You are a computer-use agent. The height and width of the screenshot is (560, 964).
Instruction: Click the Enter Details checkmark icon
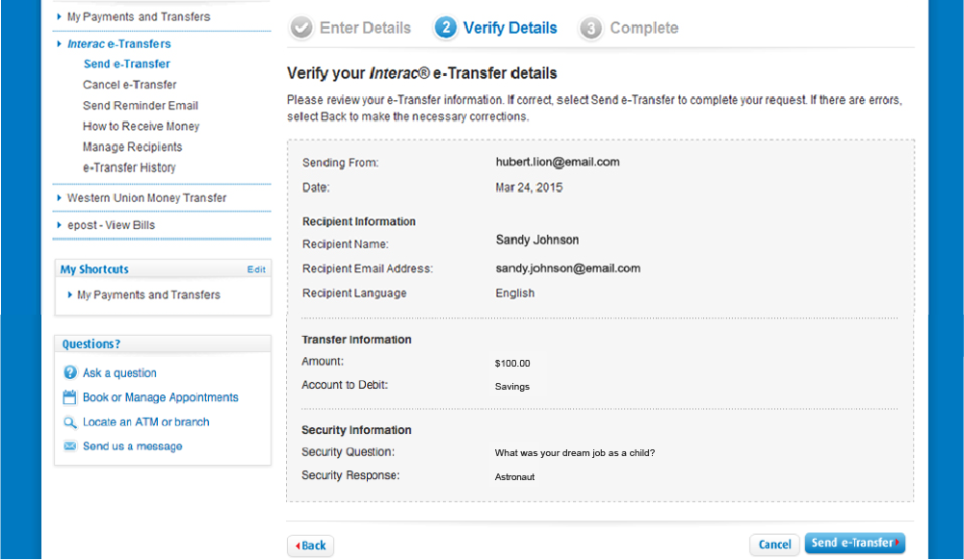click(301, 28)
